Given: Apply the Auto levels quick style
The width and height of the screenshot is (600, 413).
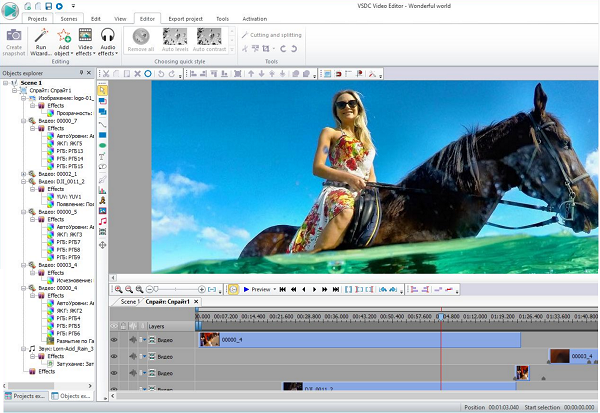Looking at the screenshot, I should (x=175, y=40).
